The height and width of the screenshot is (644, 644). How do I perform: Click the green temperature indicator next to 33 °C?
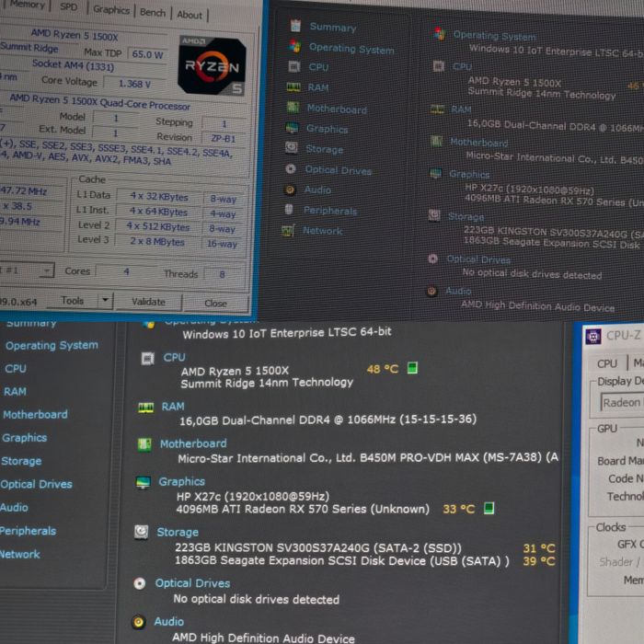(489, 509)
